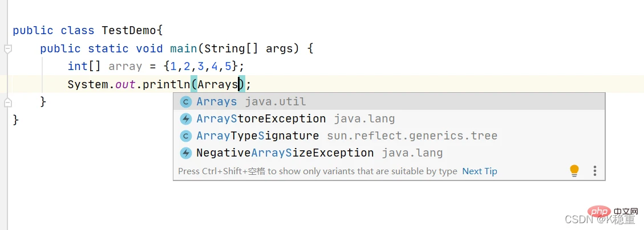Screen dimensions: 644x230
Task: Click the yellow lightbulb icon in the popup
Action: 574,171
